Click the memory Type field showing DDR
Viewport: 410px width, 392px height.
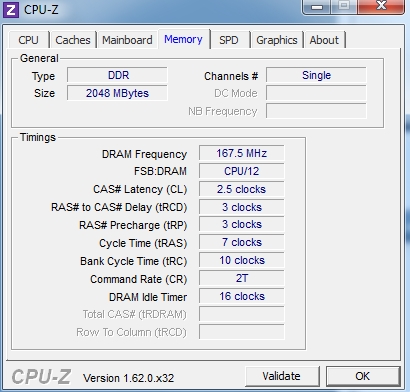pyautogui.click(x=117, y=75)
